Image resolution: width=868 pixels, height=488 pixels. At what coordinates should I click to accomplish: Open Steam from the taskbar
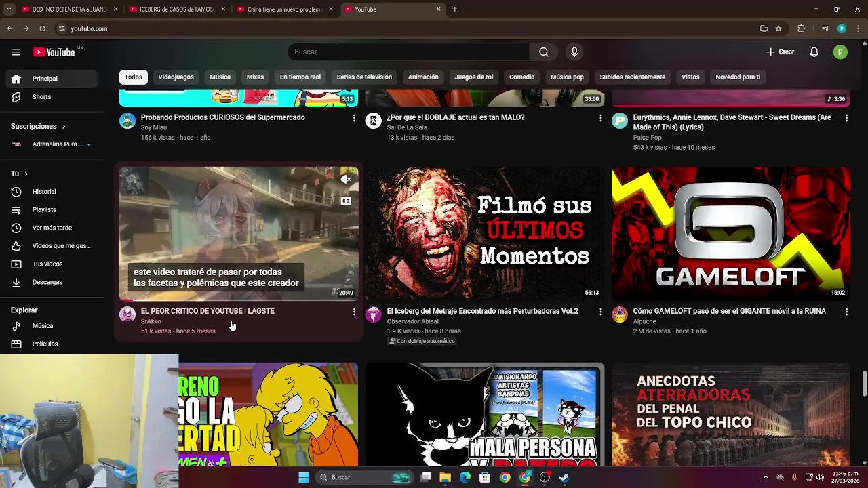[564, 477]
